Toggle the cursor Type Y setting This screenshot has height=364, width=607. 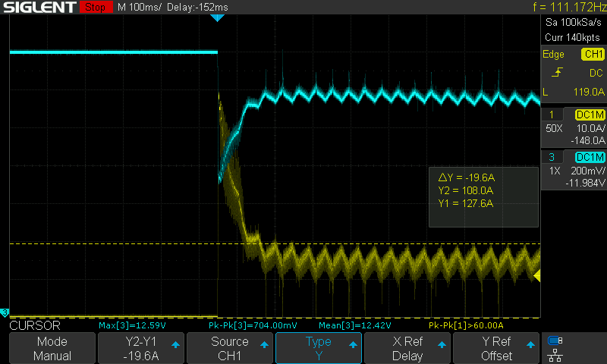(x=319, y=349)
